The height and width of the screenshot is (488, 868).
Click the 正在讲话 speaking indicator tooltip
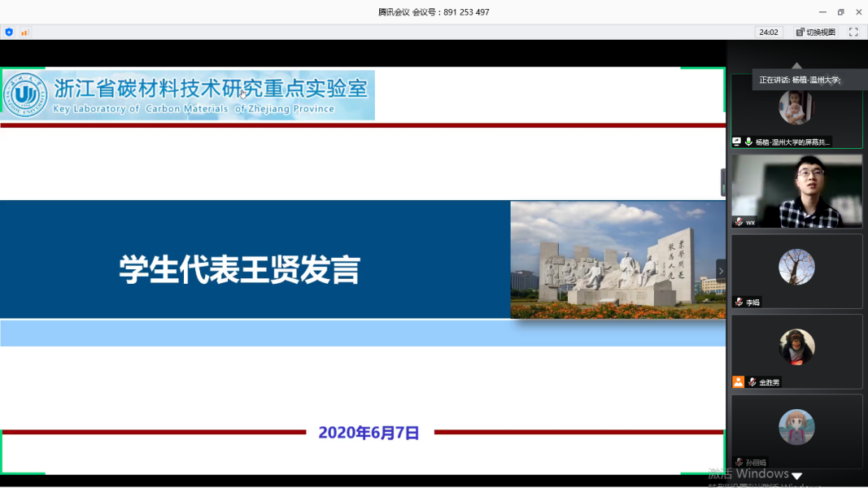pos(799,80)
